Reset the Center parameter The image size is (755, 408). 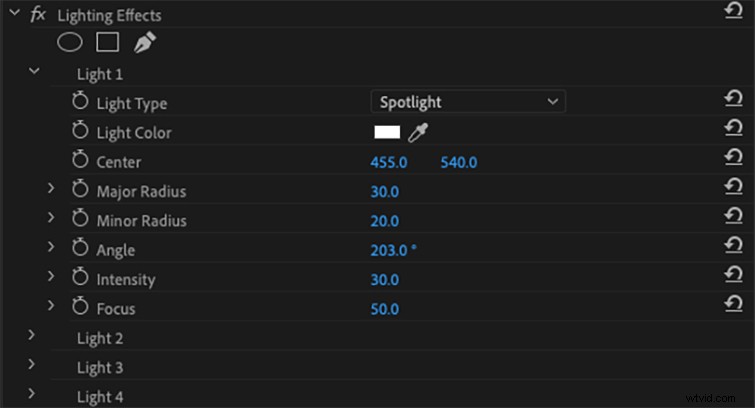[x=733, y=157]
